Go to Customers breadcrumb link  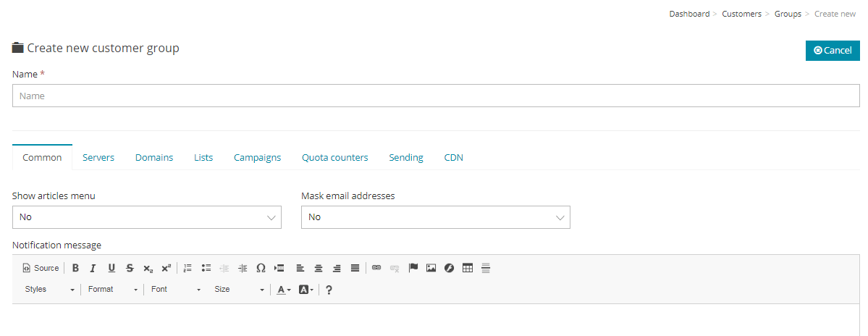[x=741, y=14]
